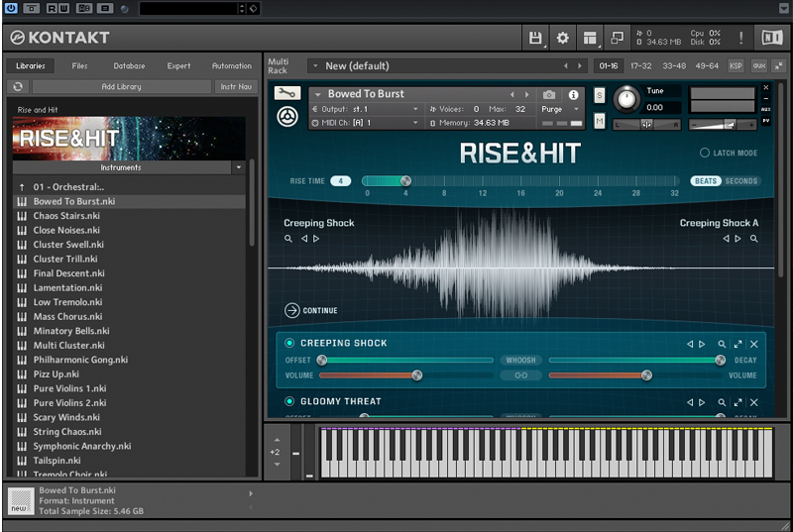Switch to Automation tab
Screen dimensions: 793x532
coord(232,65)
